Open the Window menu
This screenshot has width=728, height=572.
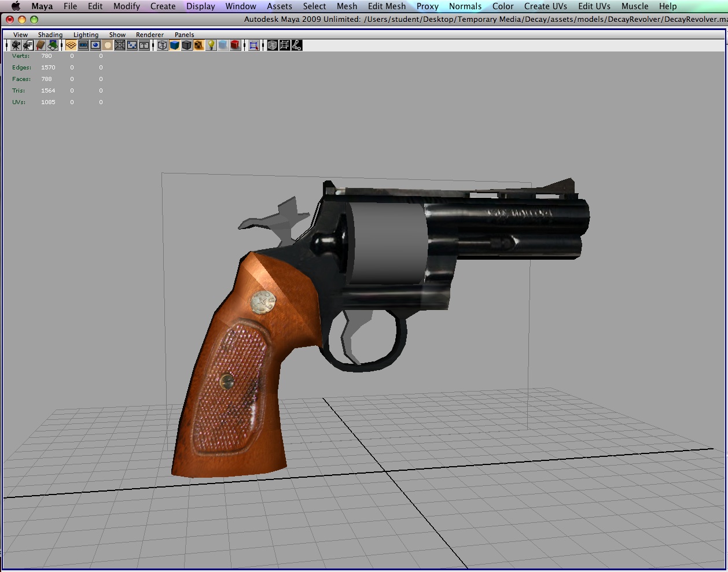click(x=241, y=6)
